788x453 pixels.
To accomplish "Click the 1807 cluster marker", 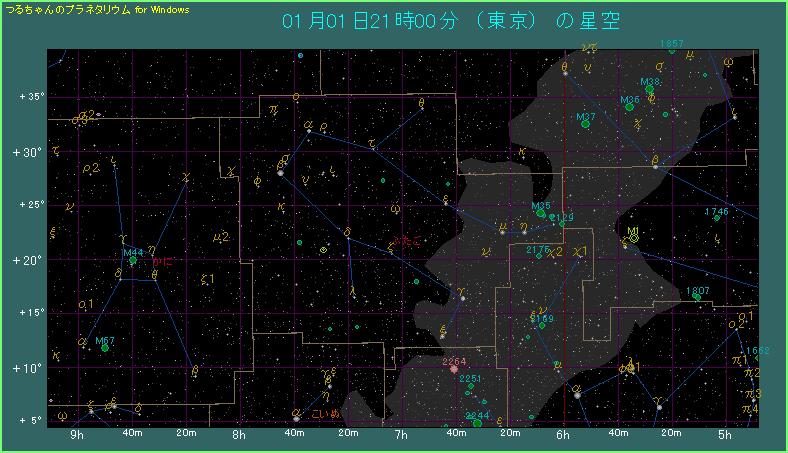I will pyautogui.click(x=697, y=297).
